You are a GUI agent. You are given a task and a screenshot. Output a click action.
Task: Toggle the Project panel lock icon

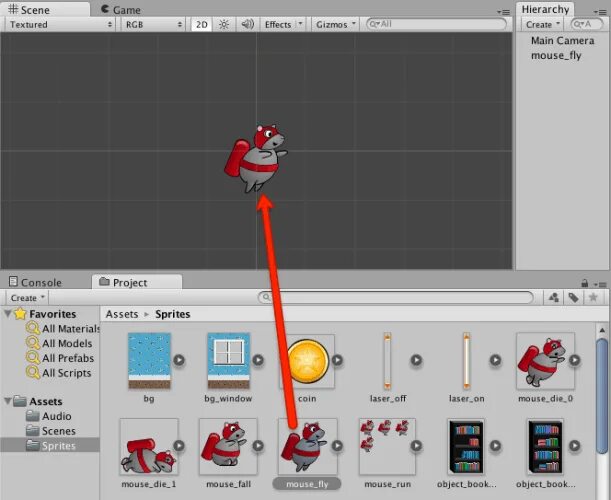[x=585, y=283]
